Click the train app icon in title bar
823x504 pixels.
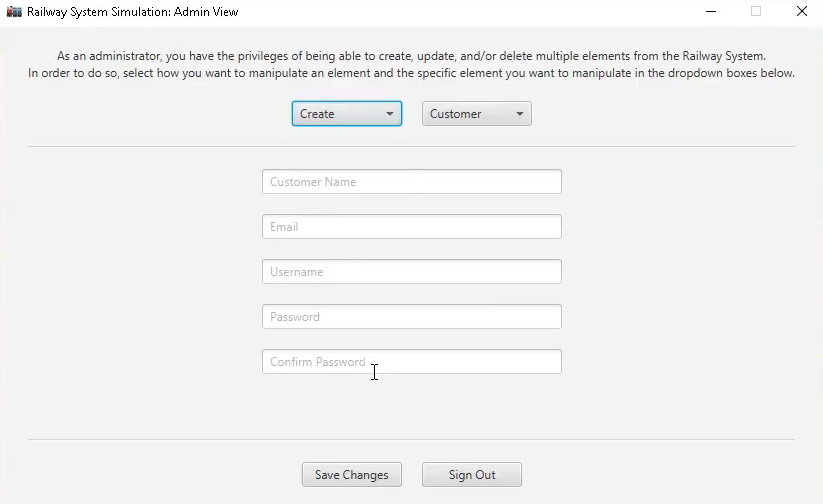point(14,12)
